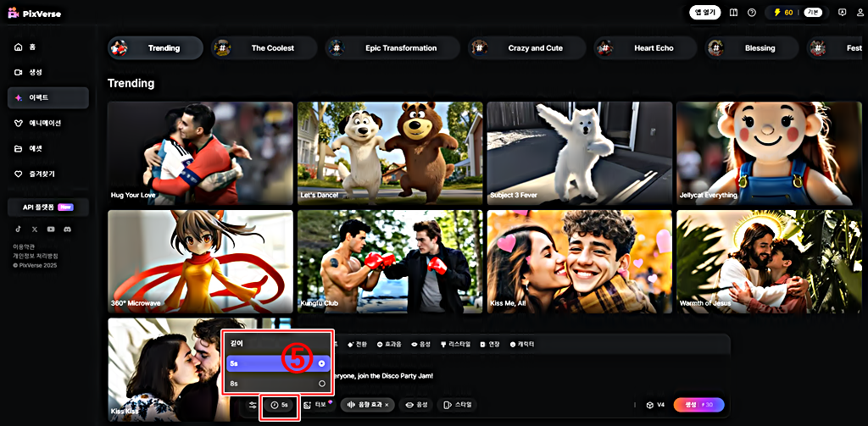Select The Coolest category tab
The image size is (868, 426).
264,48
